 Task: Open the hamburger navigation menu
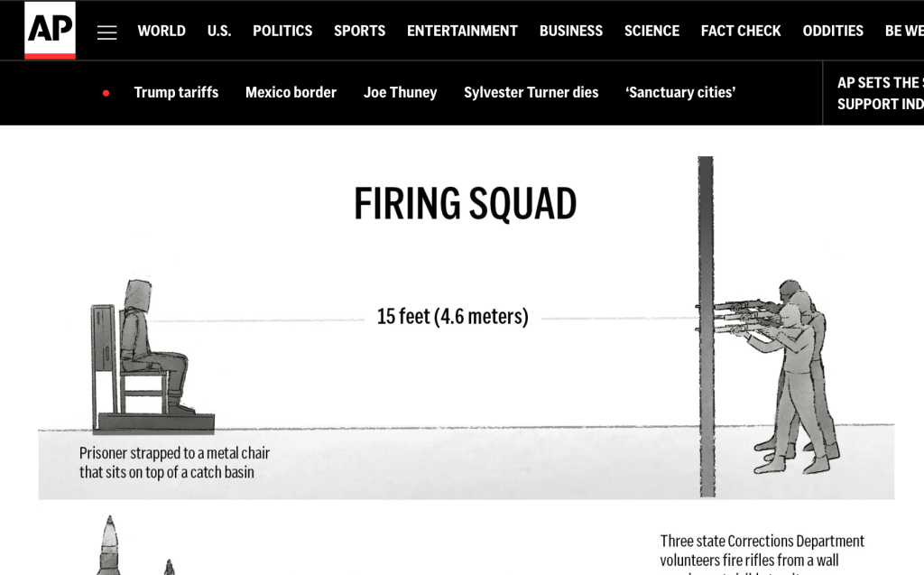click(x=107, y=32)
